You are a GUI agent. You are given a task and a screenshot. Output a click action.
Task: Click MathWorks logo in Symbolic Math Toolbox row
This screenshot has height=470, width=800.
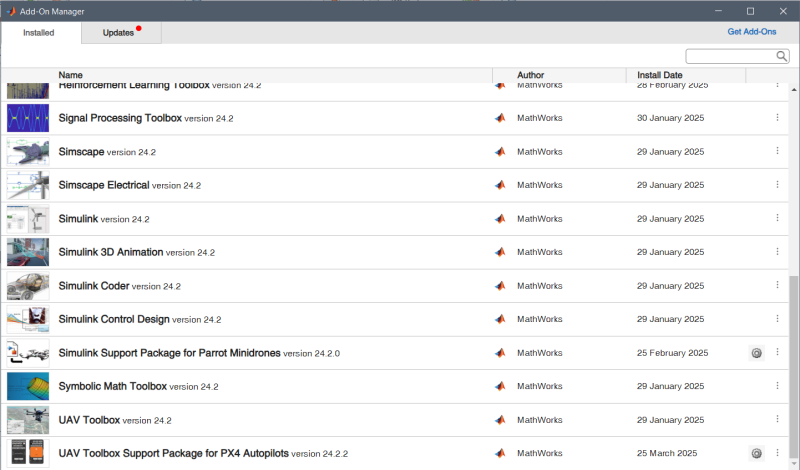500,386
